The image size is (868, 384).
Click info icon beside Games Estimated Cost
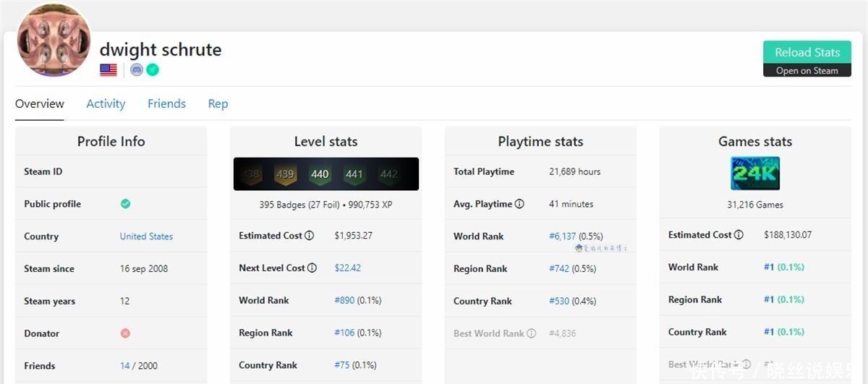[739, 235]
